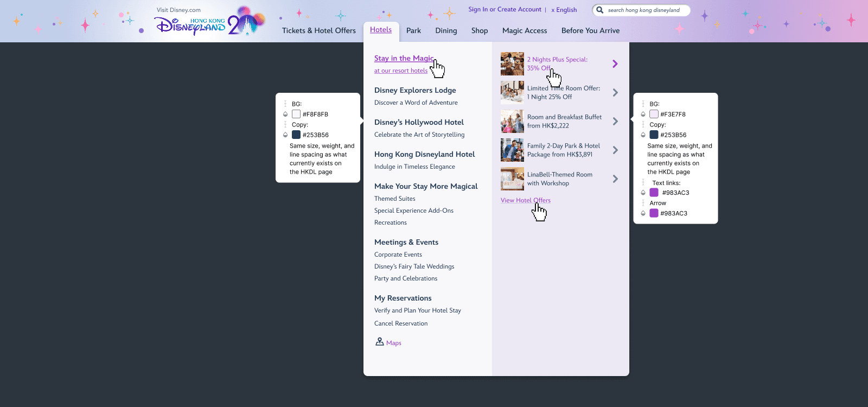
Task: Open Recreations
Action: coord(391,222)
